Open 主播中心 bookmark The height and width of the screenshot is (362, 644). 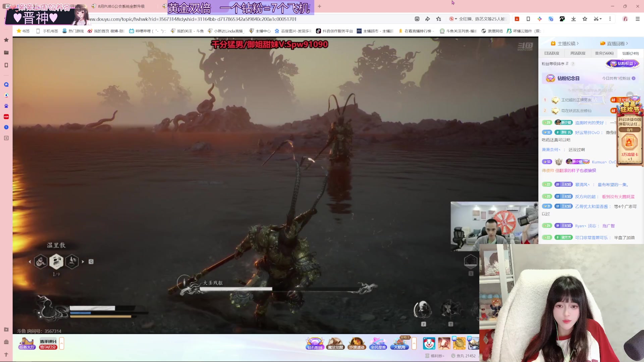click(x=260, y=31)
